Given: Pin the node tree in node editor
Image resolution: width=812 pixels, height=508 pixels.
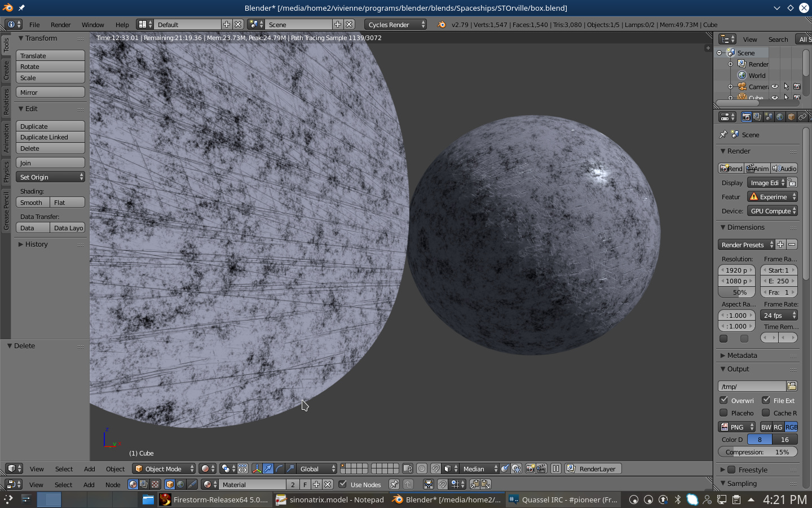Looking at the screenshot, I should (x=394, y=484).
